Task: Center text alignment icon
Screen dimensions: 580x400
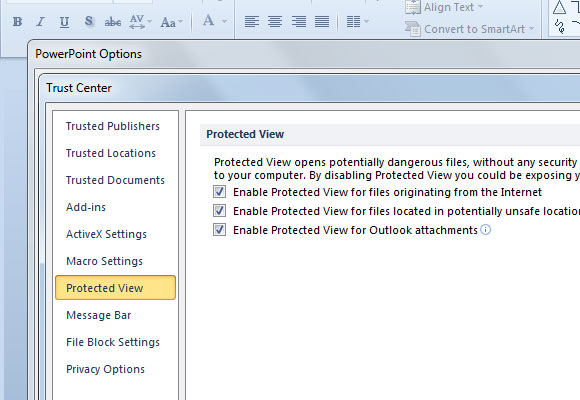Action: pos(275,21)
